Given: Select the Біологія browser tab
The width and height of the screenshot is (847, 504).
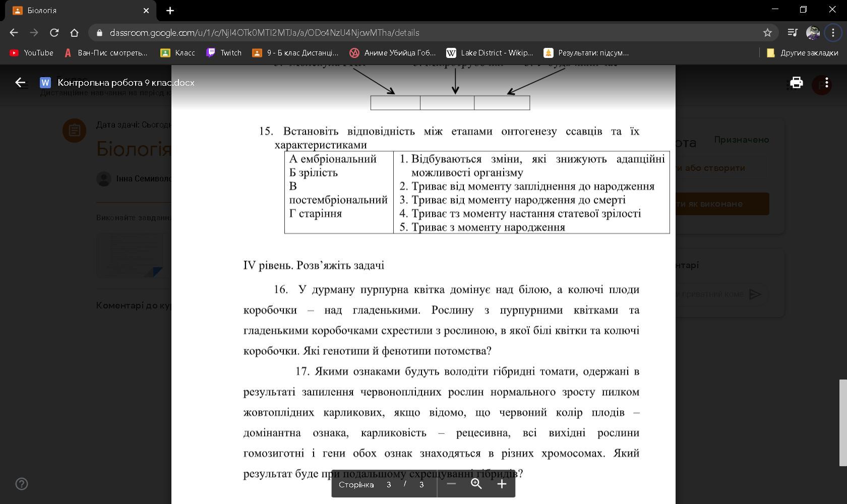Looking at the screenshot, I should point(81,11).
